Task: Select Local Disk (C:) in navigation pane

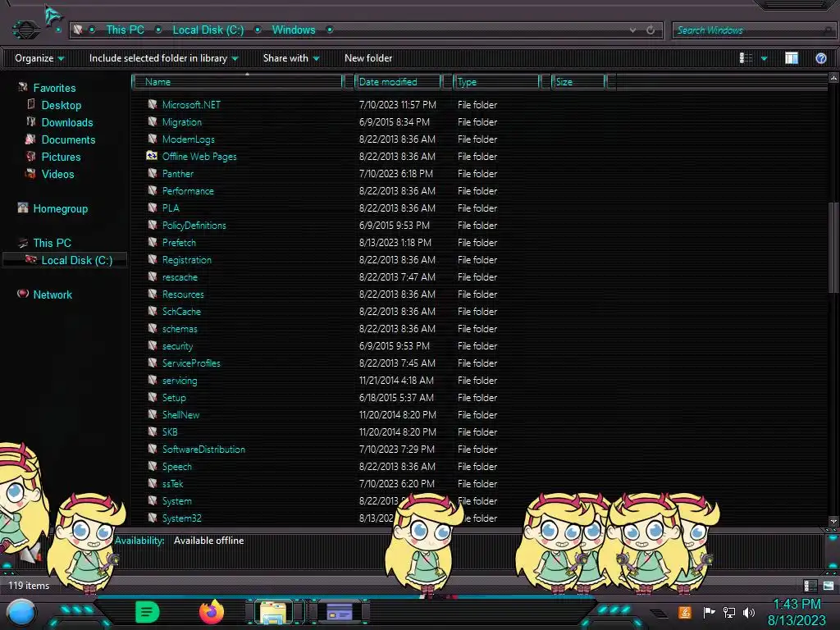Action: (76, 260)
